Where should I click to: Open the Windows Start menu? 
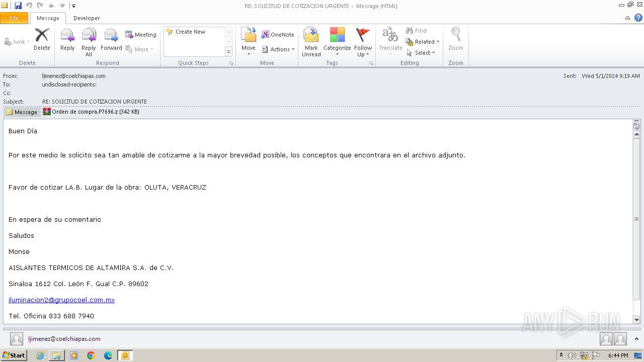14,355
